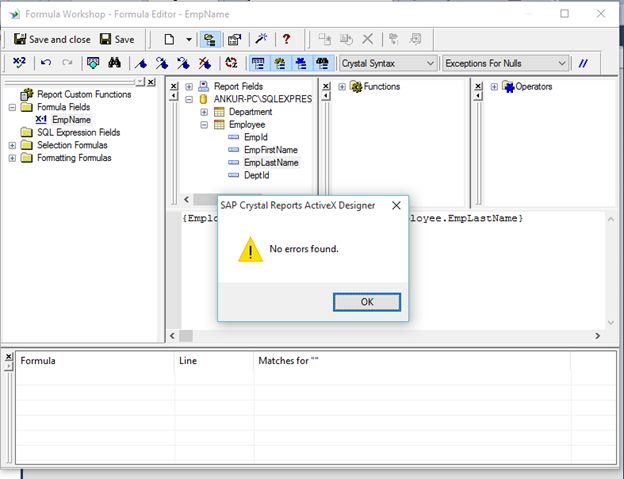
Task: Expand the Functions tree
Action: click(x=342, y=87)
